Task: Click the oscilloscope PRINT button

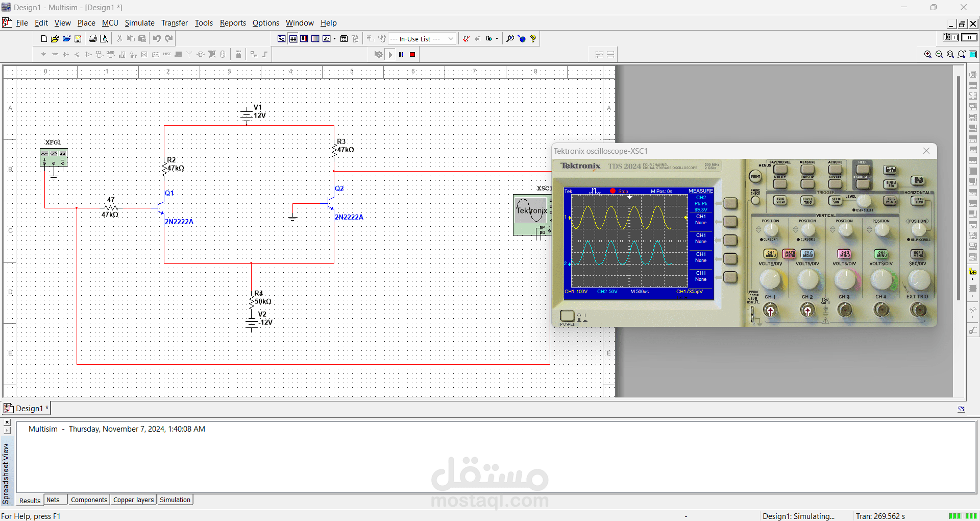Action: 755,177
